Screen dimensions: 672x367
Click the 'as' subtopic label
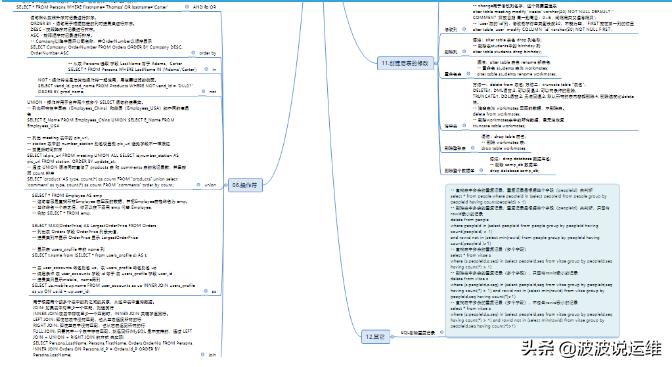tap(213, 292)
